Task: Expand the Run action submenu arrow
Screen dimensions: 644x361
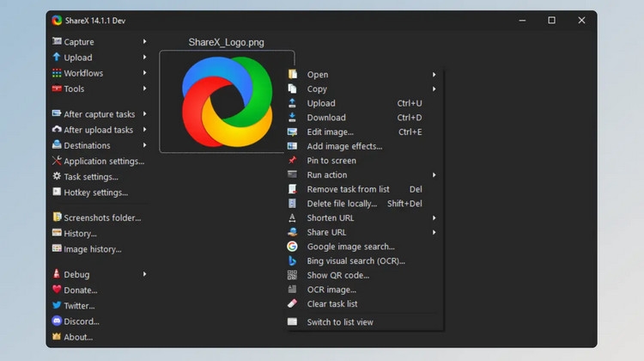Action: pos(434,174)
